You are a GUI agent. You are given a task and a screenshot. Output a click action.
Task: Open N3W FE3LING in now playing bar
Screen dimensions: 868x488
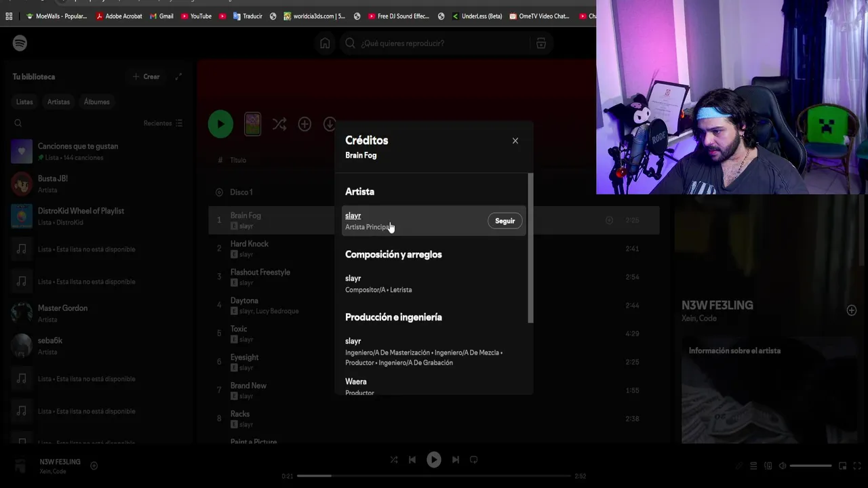coord(60,462)
